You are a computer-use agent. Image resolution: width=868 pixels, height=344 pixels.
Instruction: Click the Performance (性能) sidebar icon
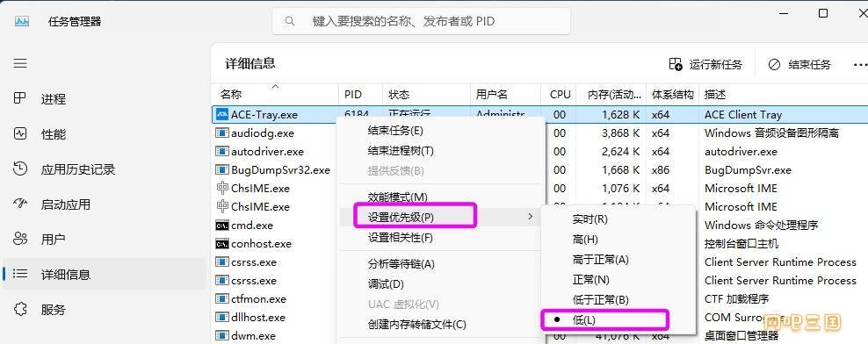20,133
